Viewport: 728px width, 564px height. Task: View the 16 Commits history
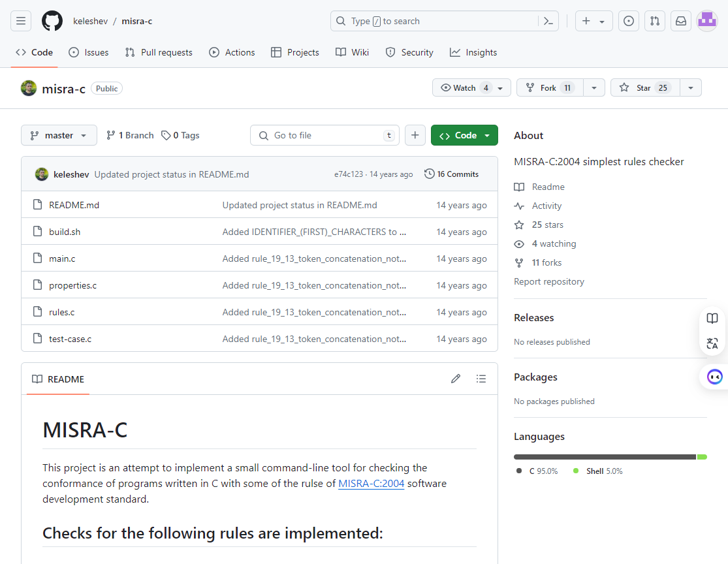(452, 174)
